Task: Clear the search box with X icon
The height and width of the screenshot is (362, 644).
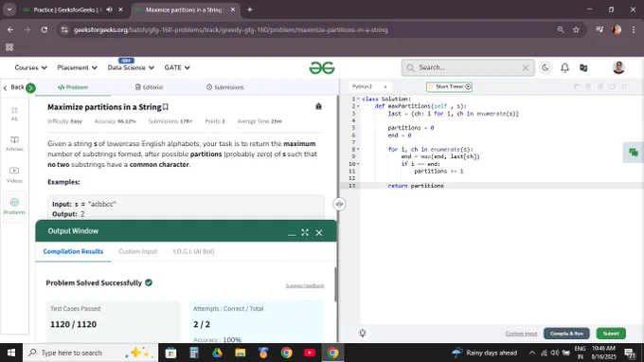Action: (x=526, y=68)
